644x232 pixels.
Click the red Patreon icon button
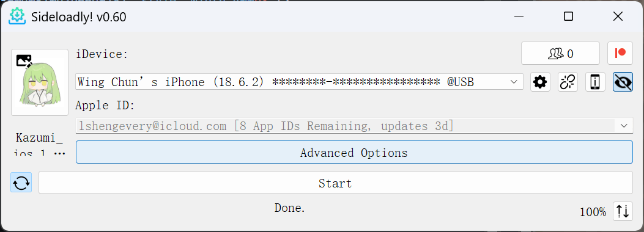pos(620,53)
